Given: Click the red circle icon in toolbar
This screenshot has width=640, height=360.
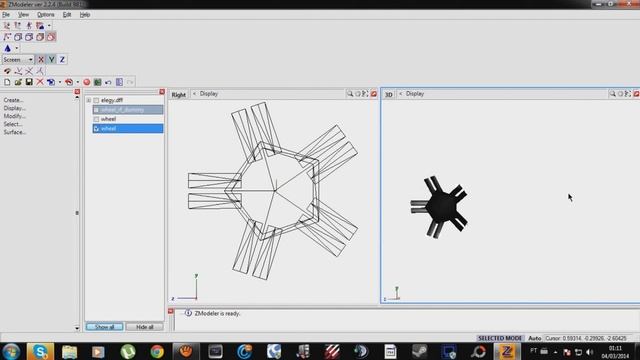Looking at the screenshot, I should (x=87, y=82).
